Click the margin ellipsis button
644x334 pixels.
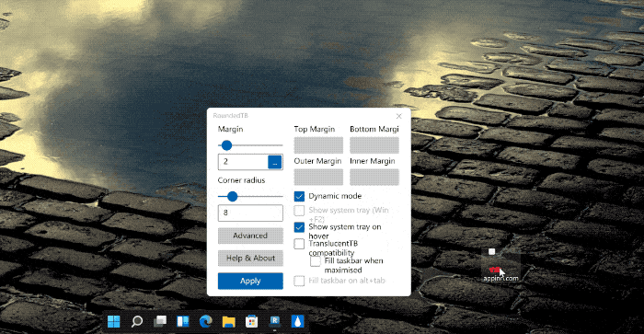[x=275, y=162]
